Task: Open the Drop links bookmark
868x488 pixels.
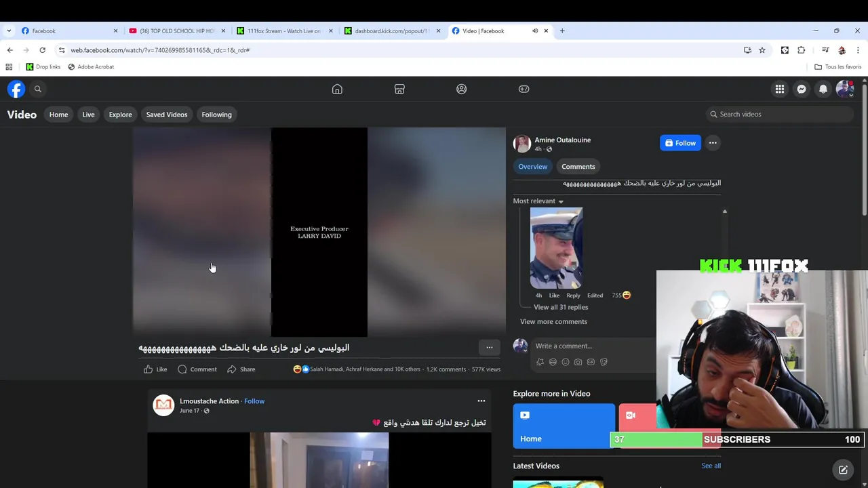Action: 43,66
